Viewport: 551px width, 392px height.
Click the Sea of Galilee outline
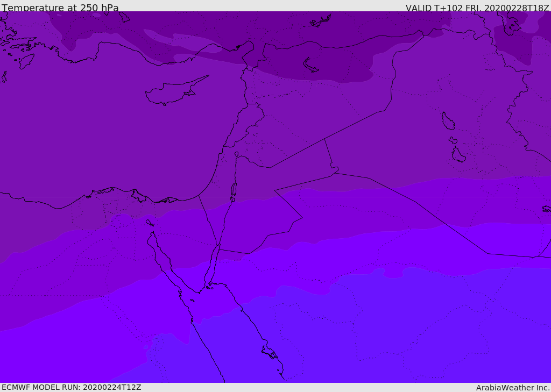click(x=237, y=154)
